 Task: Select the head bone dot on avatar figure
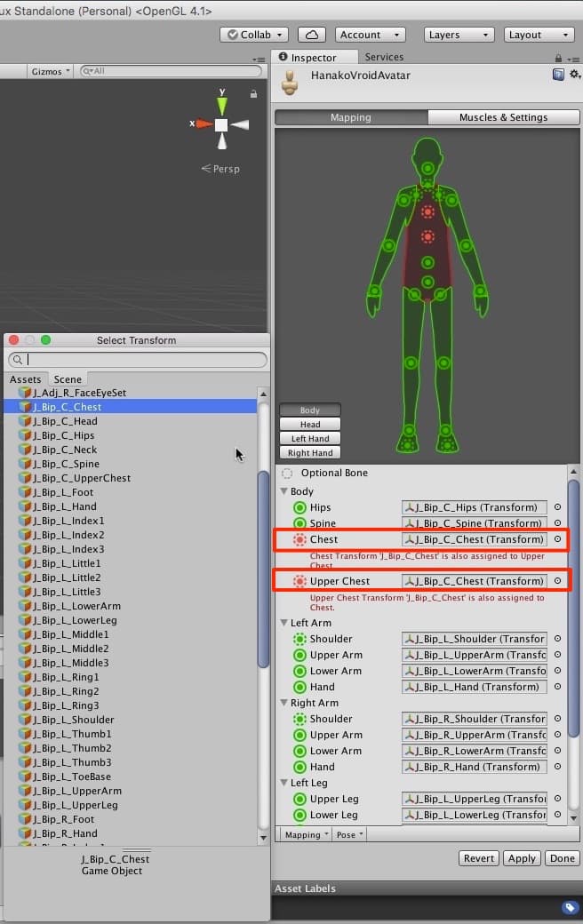(428, 168)
